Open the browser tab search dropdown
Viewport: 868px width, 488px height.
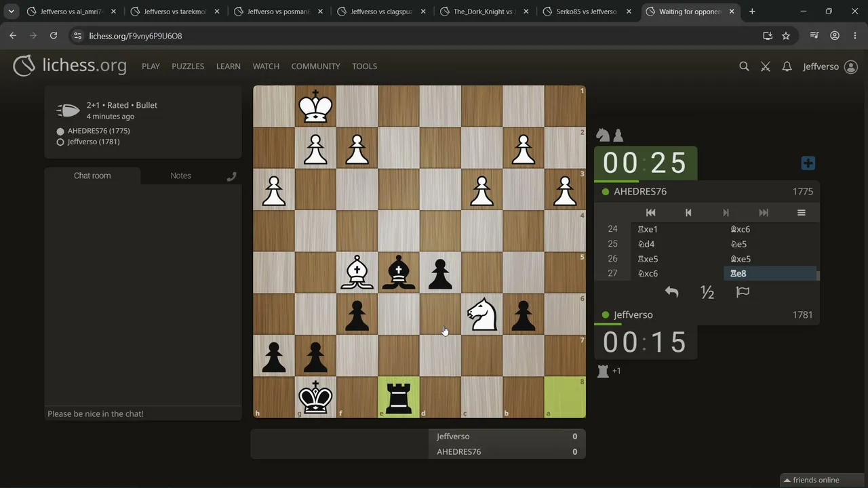(x=12, y=12)
